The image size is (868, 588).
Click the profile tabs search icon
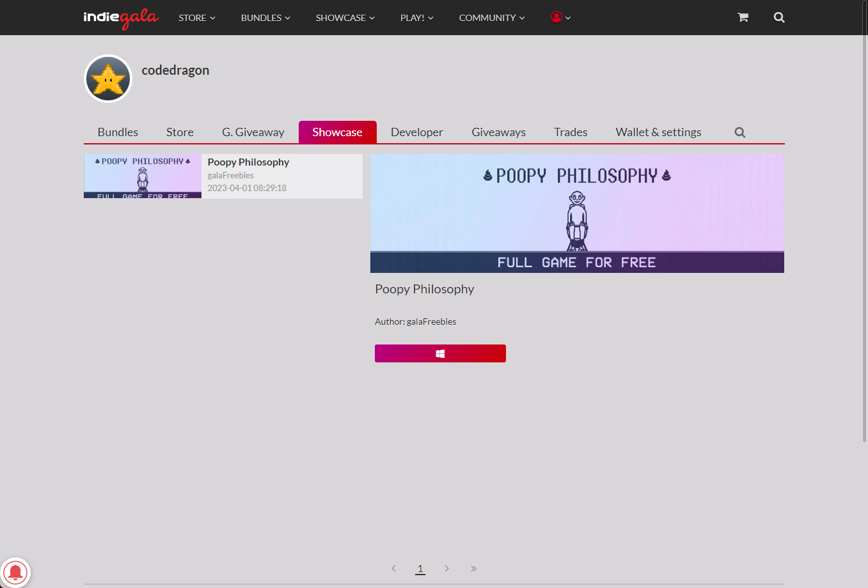tap(740, 132)
